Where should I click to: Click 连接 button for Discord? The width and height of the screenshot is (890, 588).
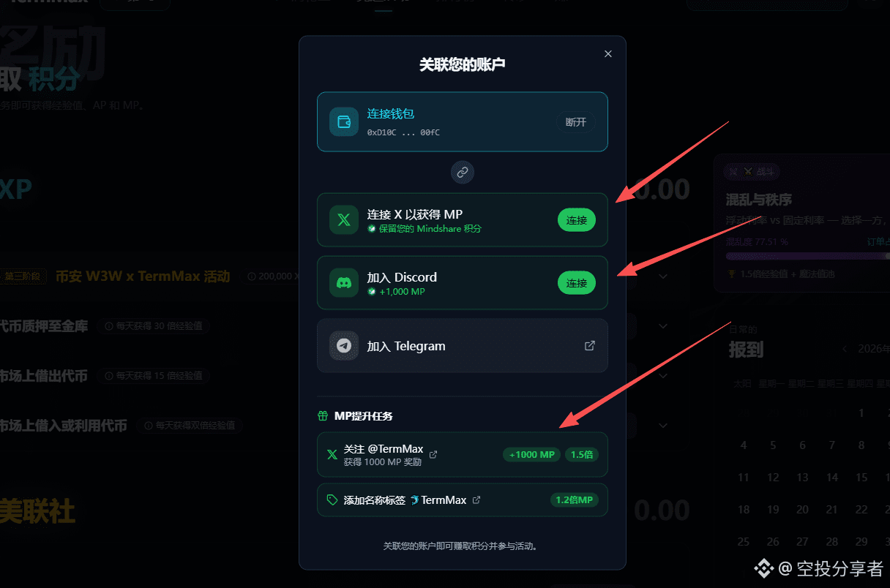[577, 282]
